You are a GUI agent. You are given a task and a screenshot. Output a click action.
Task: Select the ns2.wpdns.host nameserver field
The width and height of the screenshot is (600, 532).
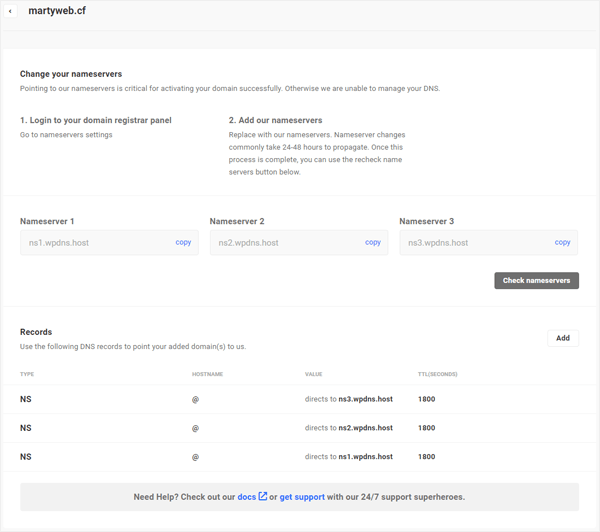click(x=299, y=243)
